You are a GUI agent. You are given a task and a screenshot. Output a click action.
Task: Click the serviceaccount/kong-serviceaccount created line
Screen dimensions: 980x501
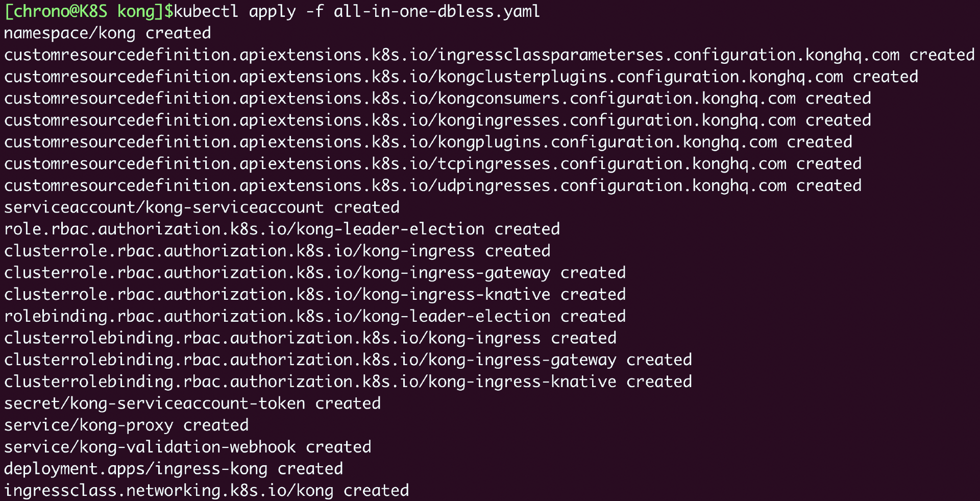[202, 207]
